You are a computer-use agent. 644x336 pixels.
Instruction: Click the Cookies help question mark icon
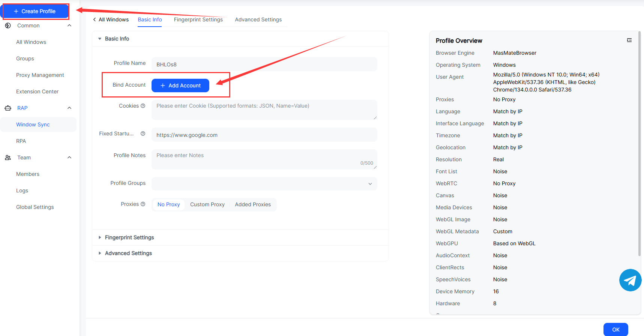tap(143, 106)
